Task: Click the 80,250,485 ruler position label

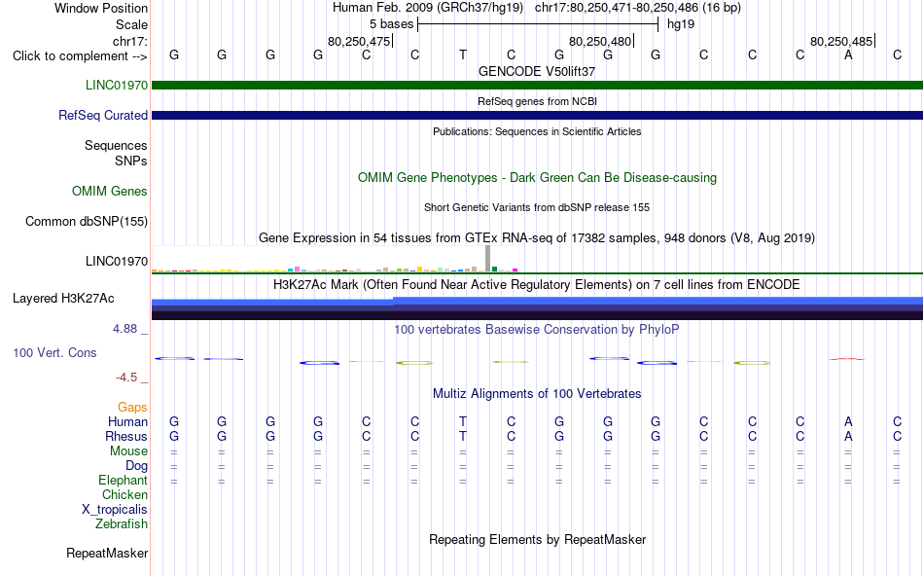Action: click(841, 41)
